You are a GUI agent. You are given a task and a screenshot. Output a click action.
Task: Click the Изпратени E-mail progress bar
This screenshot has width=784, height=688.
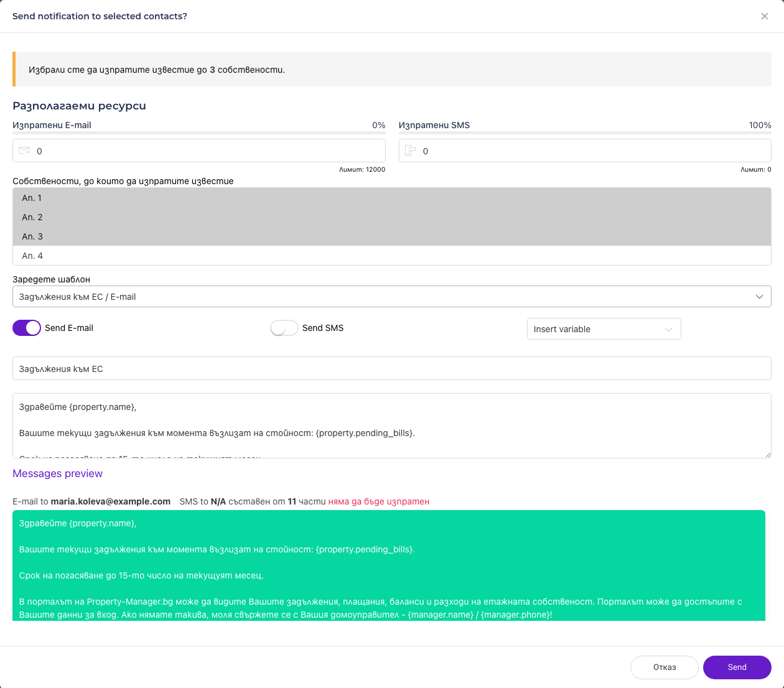[199, 132]
